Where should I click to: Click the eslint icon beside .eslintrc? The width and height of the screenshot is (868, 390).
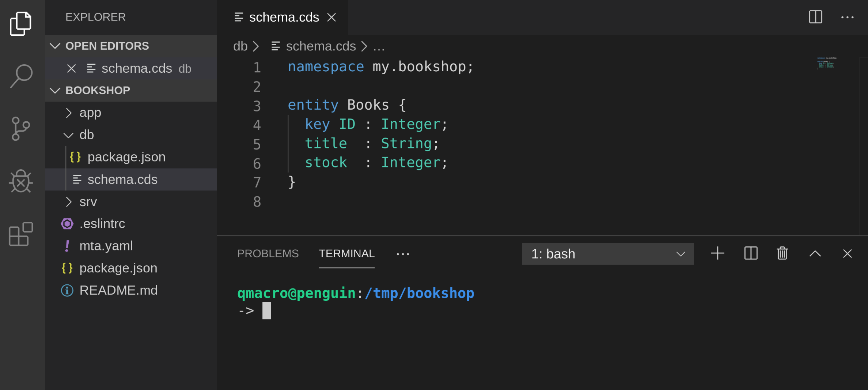coord(67,224)
